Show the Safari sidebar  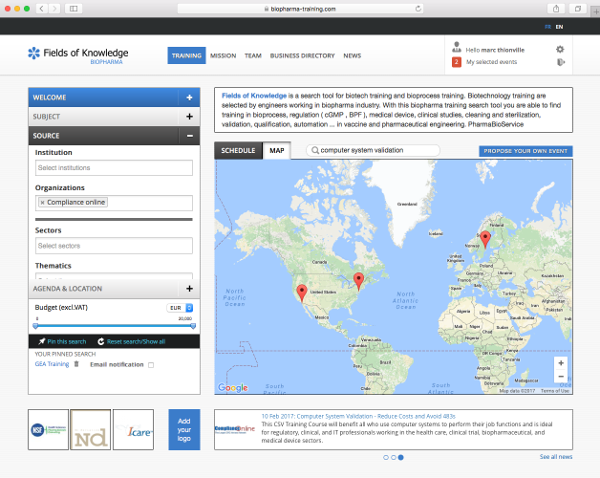coord(73,8)
